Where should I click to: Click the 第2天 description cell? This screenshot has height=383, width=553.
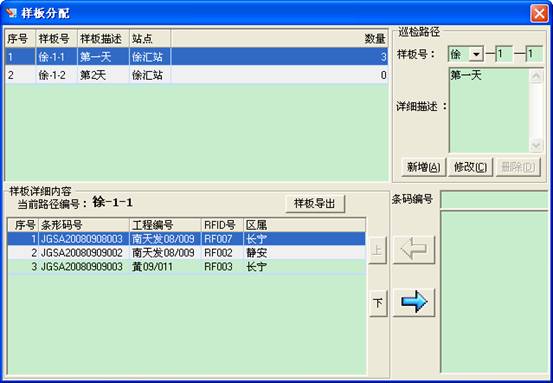click(x=103, y=75)
